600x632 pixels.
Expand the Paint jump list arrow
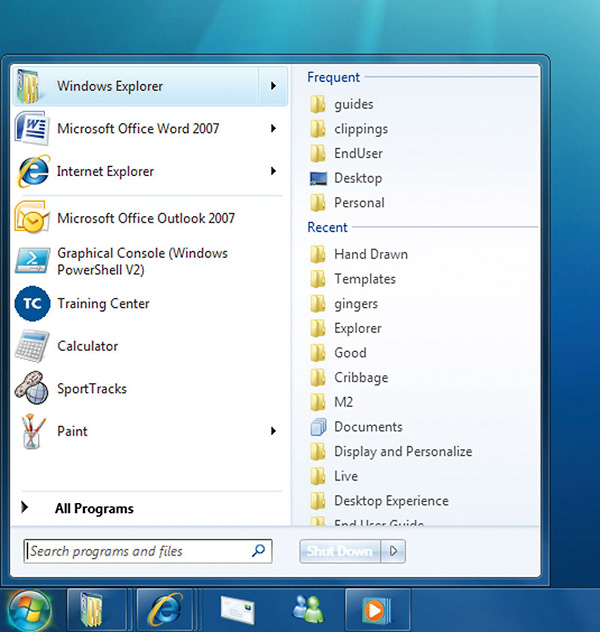(x=273, y=431)
